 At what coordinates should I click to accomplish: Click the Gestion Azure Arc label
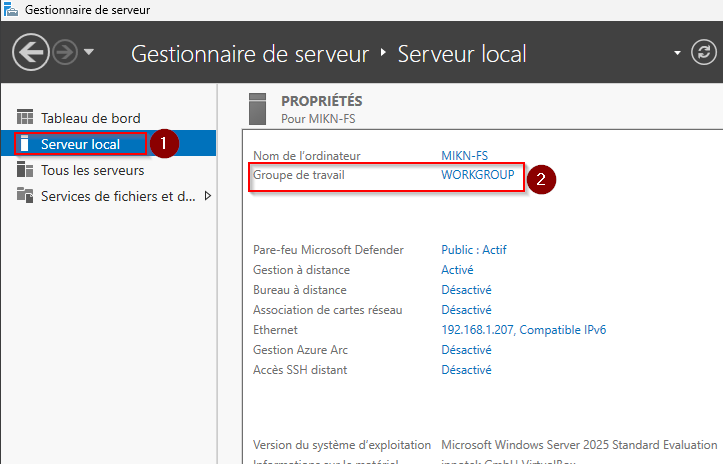[x=300, y=350]
